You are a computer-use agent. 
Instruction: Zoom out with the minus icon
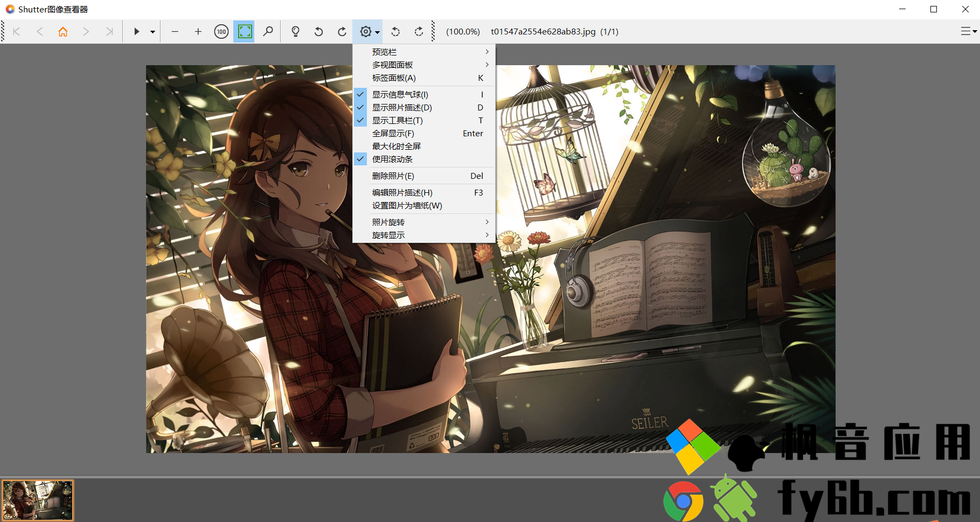175,32
